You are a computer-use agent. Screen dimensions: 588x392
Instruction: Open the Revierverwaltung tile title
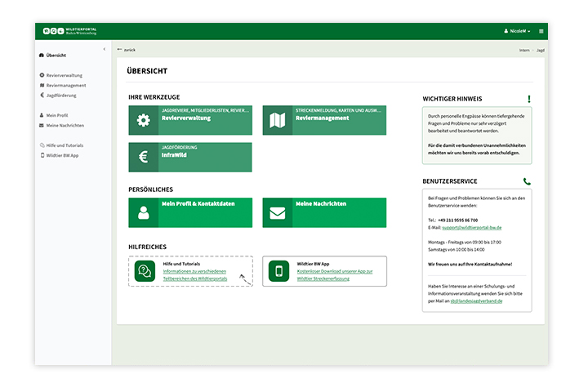(x=186, y=118)
